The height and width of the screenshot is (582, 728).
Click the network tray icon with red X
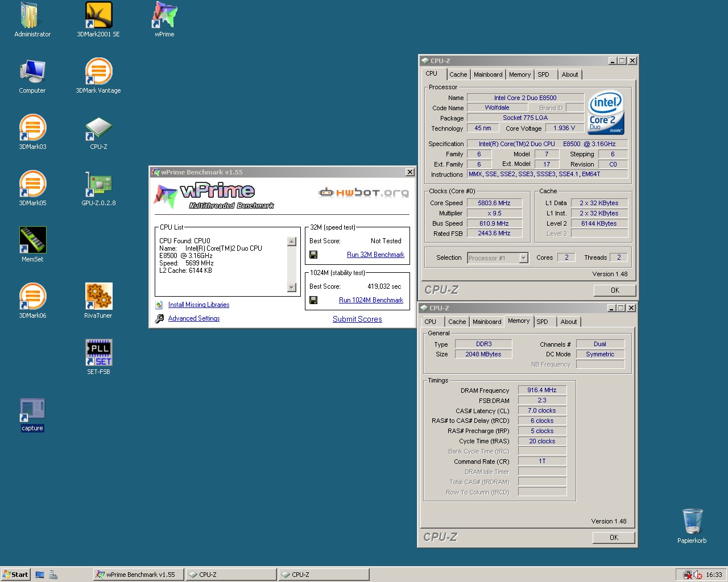tap(688, 575)
